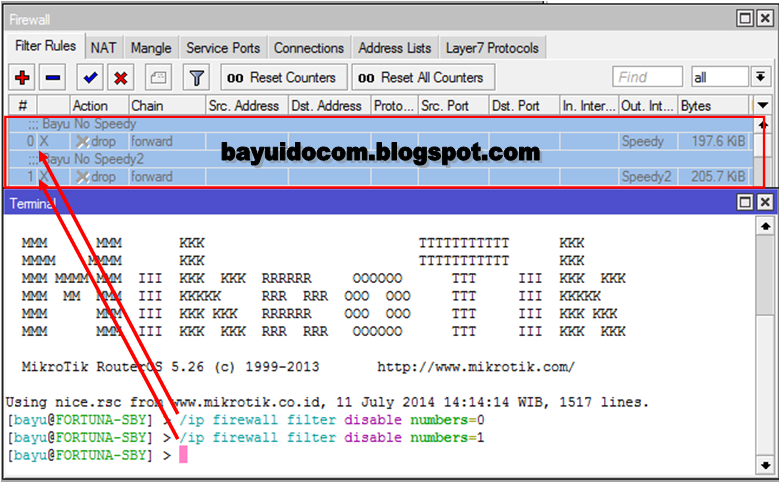Click Reset All Counters button

423,78
